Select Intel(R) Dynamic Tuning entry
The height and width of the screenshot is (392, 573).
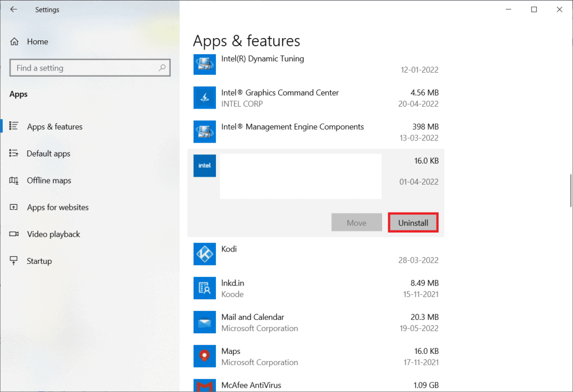tap(316, 64)
